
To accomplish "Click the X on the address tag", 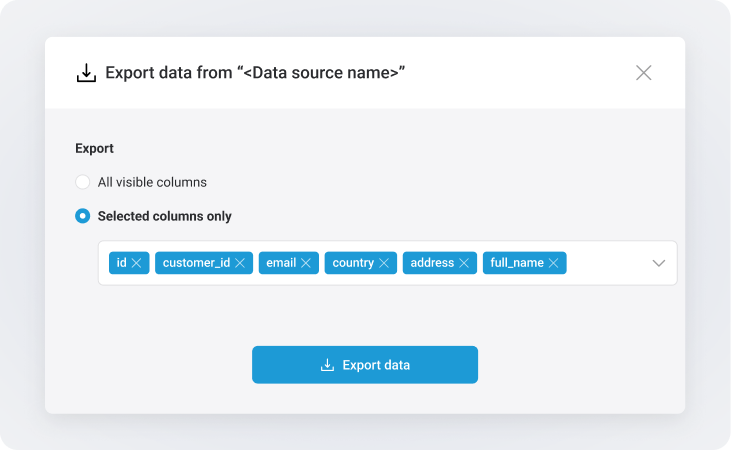I will pos(464,263).
